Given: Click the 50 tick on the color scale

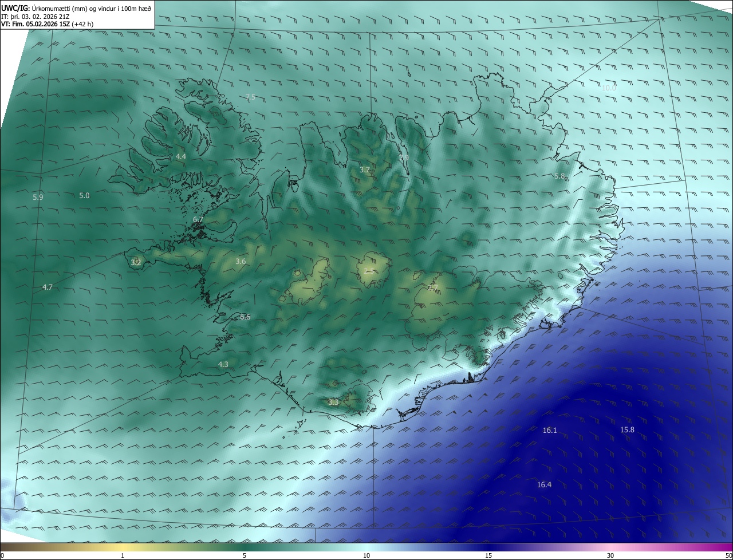Looking at the screenshot, I should coord(728,555).
